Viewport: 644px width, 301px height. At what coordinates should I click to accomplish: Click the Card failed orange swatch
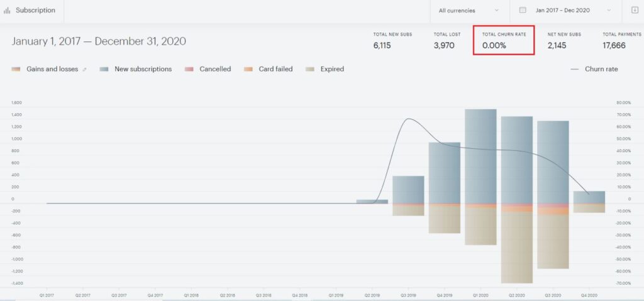pyautogui.click(x=248, y=69)
